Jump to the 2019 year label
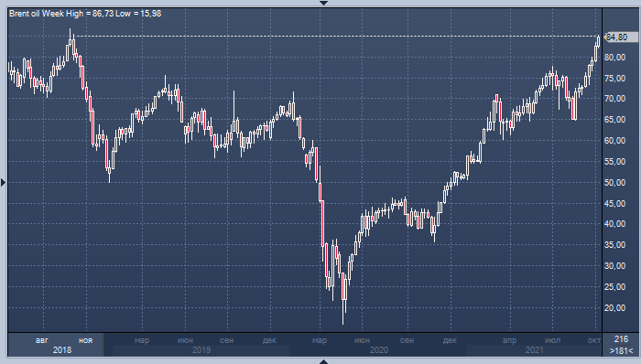 (201, 350)
